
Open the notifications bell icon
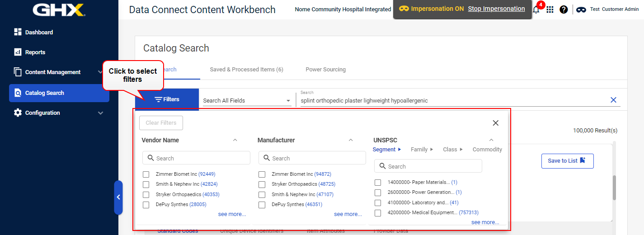click(536, 9)
